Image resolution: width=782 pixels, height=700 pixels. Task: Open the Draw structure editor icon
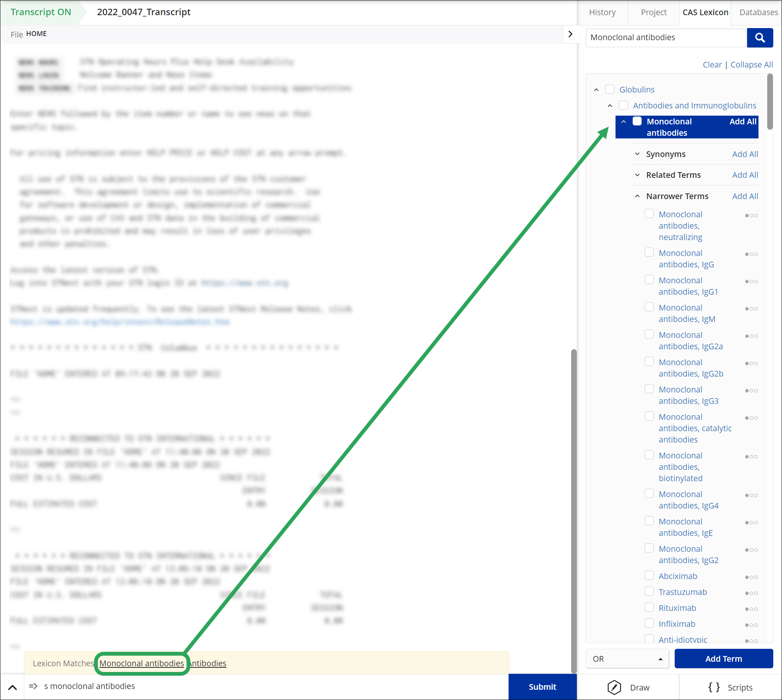[614, 687]
